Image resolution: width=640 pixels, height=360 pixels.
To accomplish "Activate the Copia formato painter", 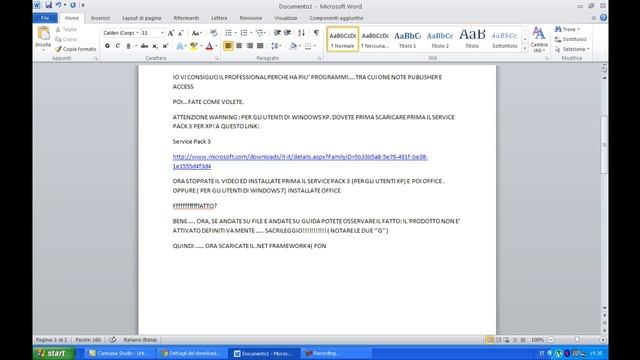I will pyautogui.click(x=76, y=49).
